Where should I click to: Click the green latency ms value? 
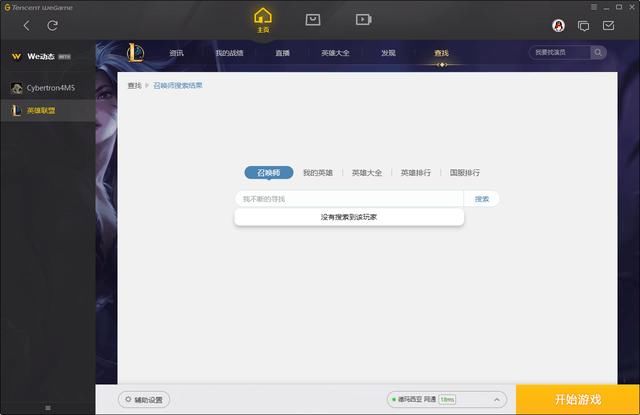pyautogui.click(x=447, y=399)
